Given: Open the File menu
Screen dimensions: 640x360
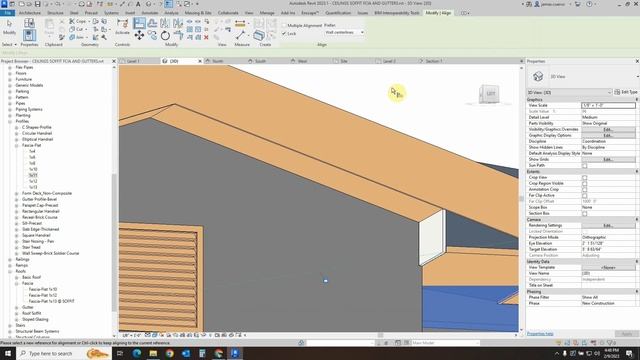Looking at the screenshot, I should (x=7, y=13).
